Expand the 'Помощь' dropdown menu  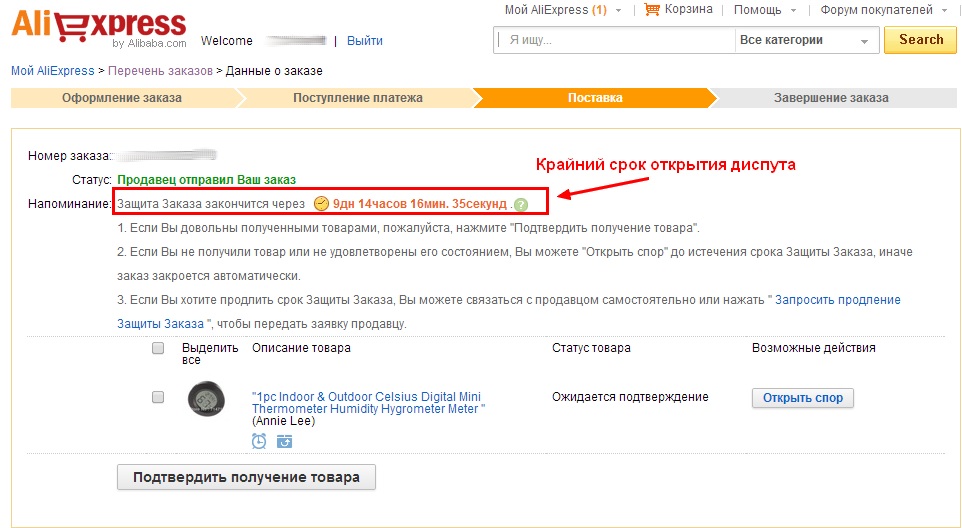(765, 10)
